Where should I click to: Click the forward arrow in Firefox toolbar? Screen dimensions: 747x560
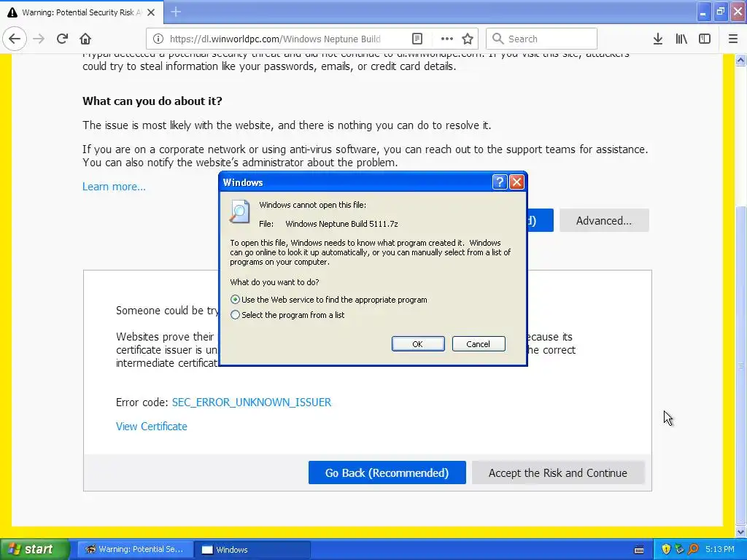[x=39, y=39]
